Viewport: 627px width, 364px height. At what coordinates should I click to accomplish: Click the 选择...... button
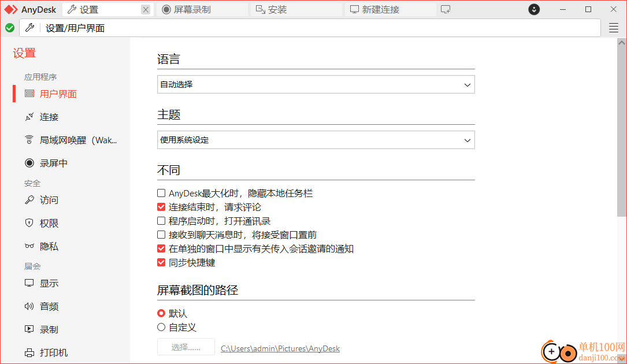coord(186,347)
